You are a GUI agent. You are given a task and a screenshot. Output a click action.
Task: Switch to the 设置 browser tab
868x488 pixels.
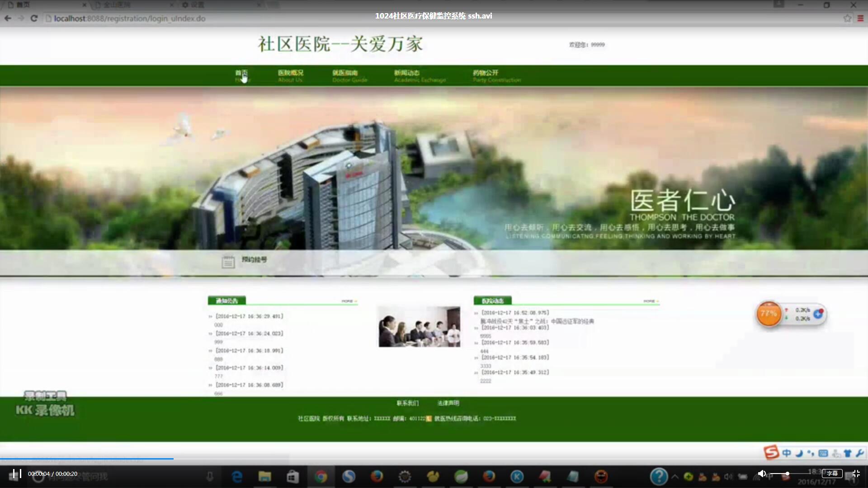click(x=221, y=5)
